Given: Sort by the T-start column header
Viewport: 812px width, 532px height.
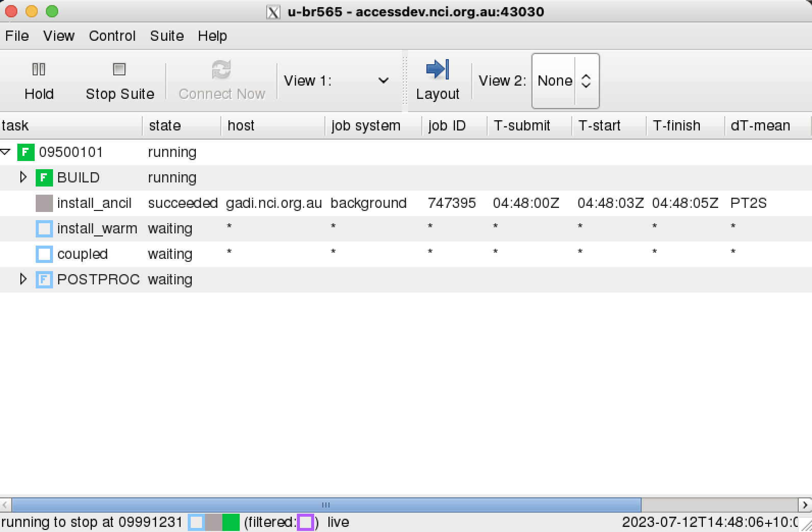Looking at the screenshot, I should click(x=609, y=125).
